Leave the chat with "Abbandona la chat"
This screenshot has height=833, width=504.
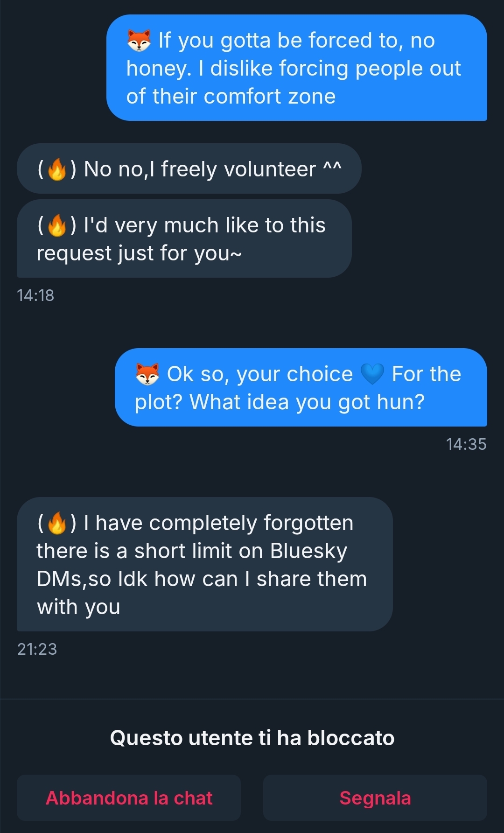[x=129, y=798]
